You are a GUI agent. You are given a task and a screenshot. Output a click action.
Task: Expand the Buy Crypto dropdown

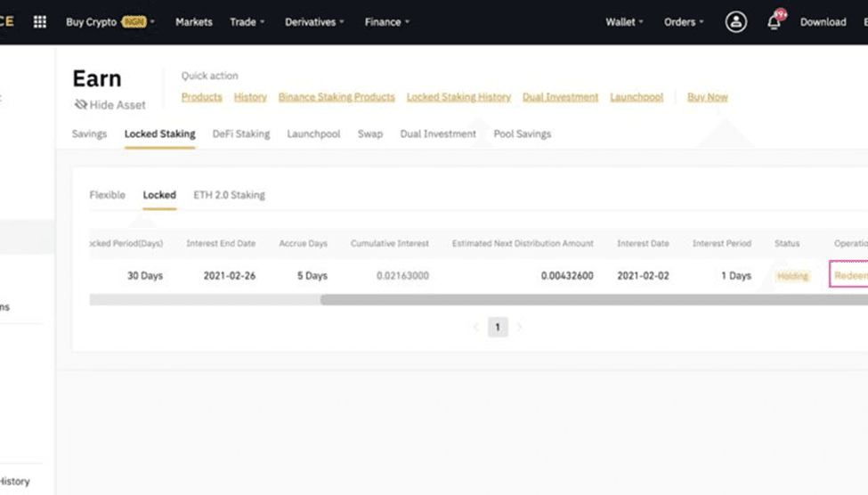pos(110,22)
